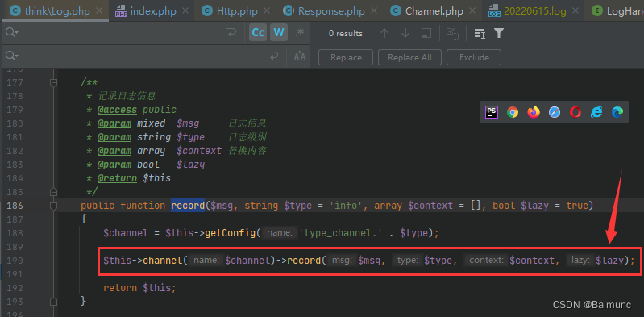Viewport: 644px width, 317px height.
Task: Click 'return $this;' statement
Action: [x=139, y=288]
